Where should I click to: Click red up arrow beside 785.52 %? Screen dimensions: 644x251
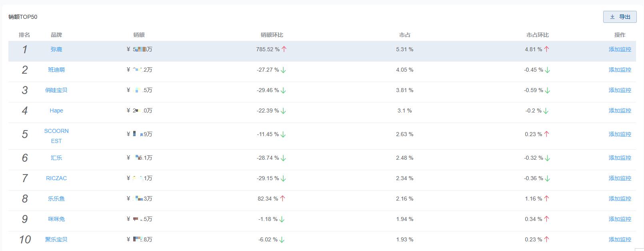pos(284,49)
